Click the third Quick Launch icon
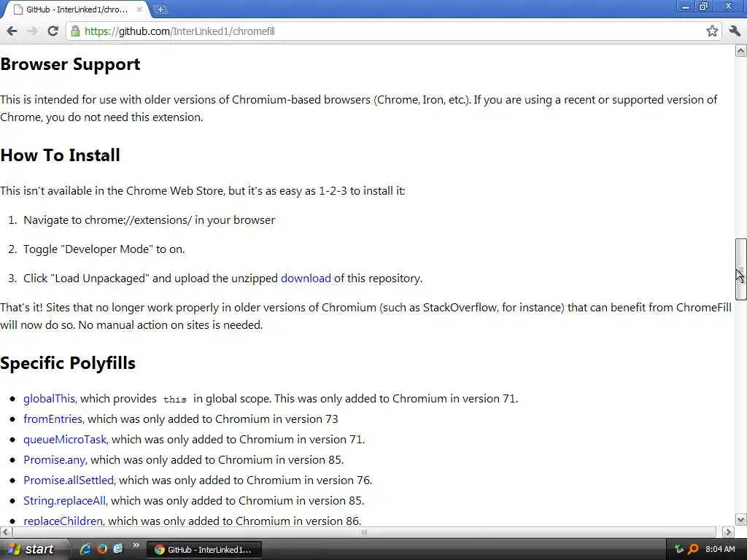This screenshot has width=747, height=560. pos(117,549)
